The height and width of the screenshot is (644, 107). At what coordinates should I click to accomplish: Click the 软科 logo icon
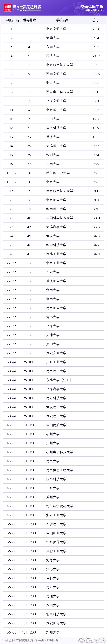tap(8, 8)
